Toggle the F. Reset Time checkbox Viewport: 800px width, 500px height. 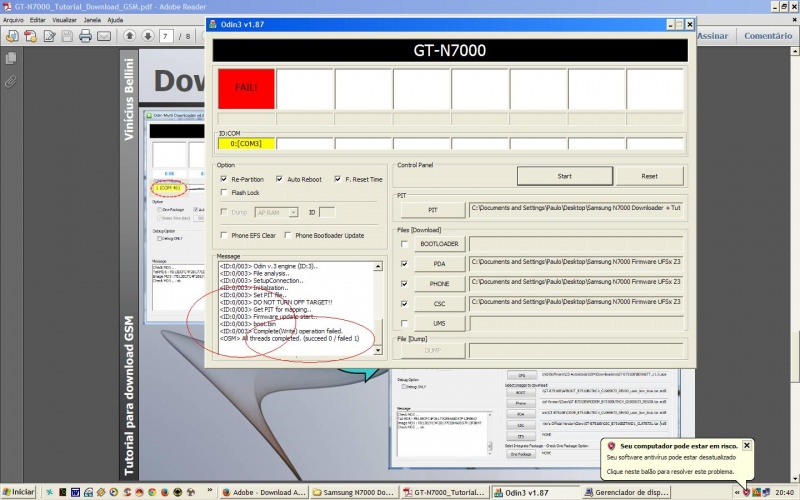click(x=338, y=179)
